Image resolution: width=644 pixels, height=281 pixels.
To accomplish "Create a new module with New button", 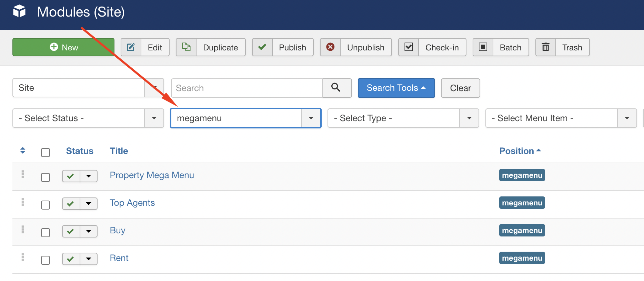I will (63, 47).
